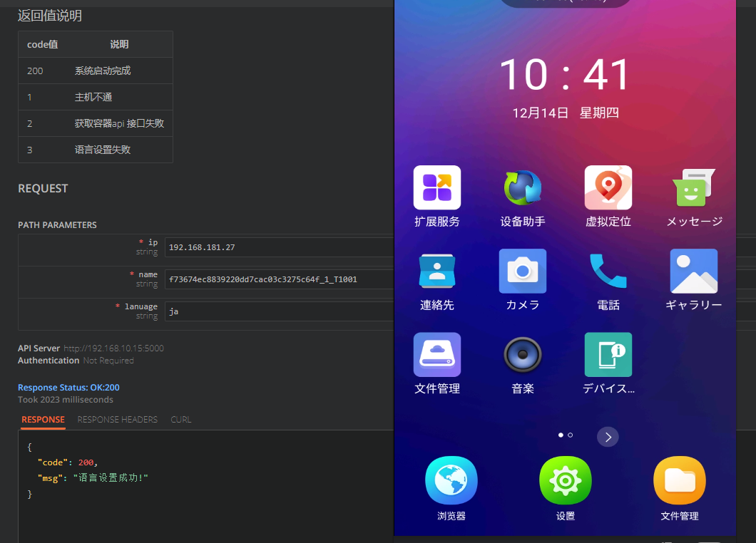
Task: Open the 扩展服务 extension services app
Action: (x=436, y=187)
